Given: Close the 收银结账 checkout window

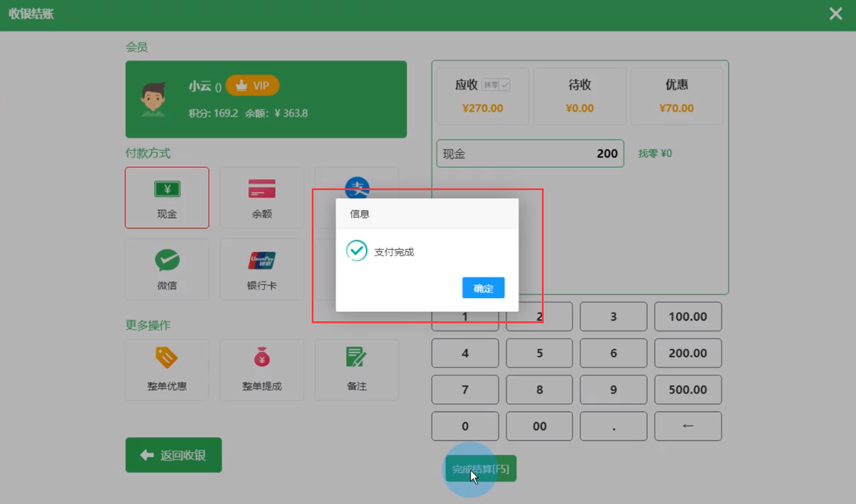Looking at the screenshot, I should point(835,14).
